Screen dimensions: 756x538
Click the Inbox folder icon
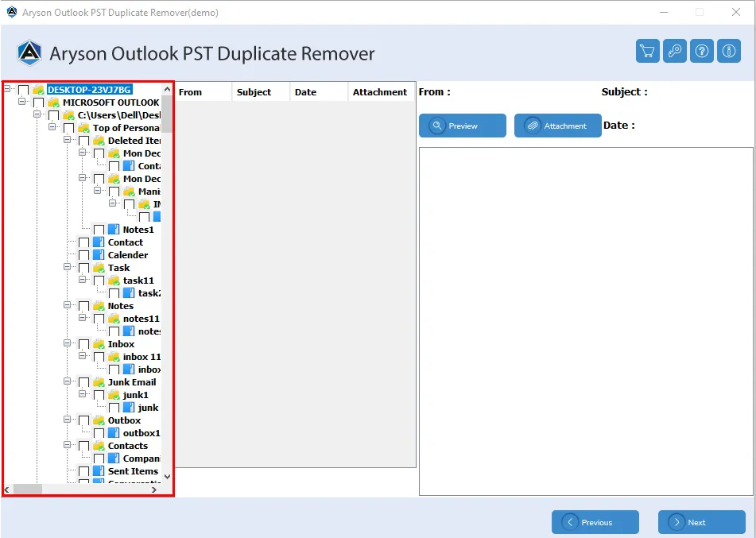[x=99, y=344]
